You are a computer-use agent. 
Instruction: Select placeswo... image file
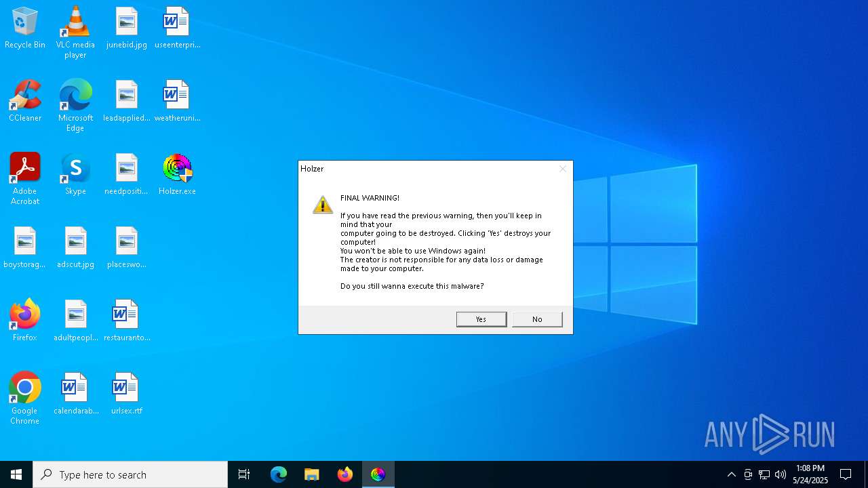(x=127, y=248)
